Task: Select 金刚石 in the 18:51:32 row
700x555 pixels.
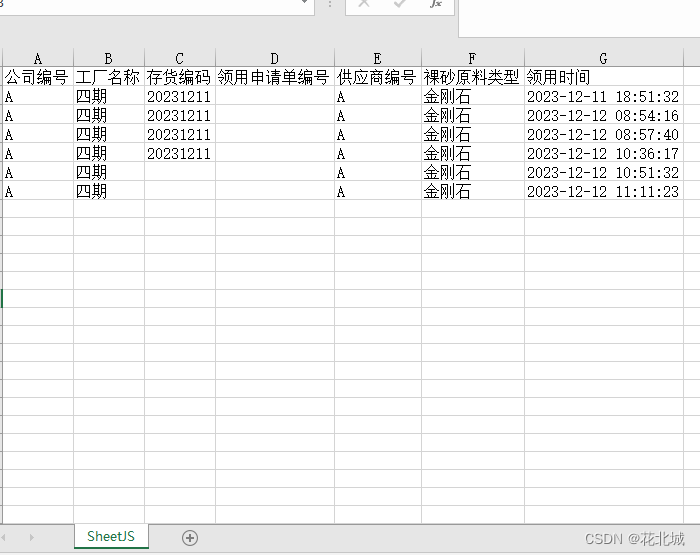Action: pyautogui.click(x=472, y=96)
